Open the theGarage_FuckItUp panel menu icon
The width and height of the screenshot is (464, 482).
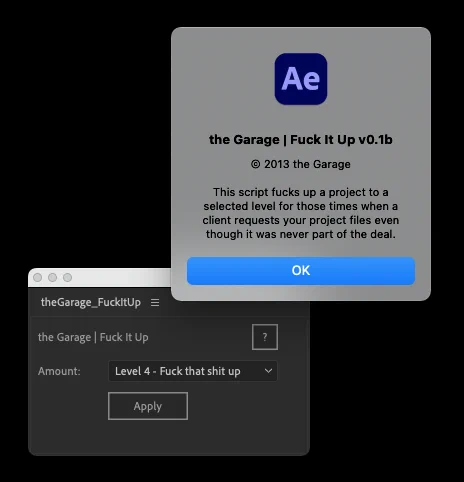155,303
